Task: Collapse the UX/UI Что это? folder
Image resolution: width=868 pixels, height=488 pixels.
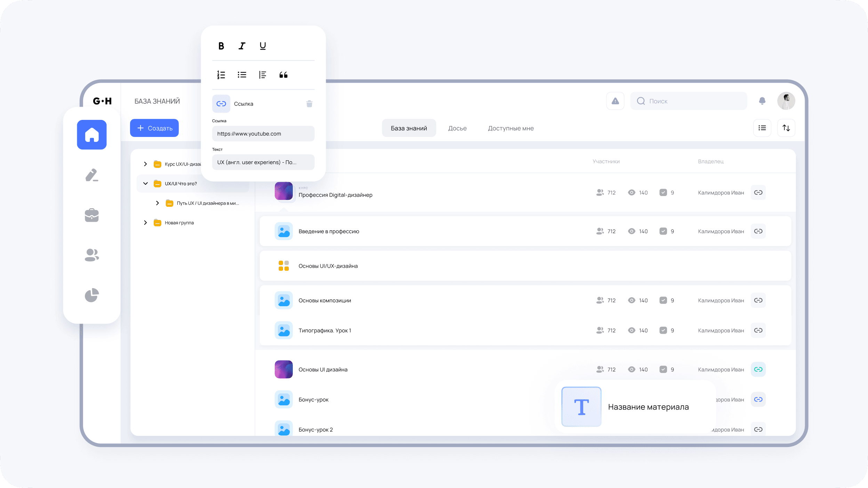Action: pos(145,184)
